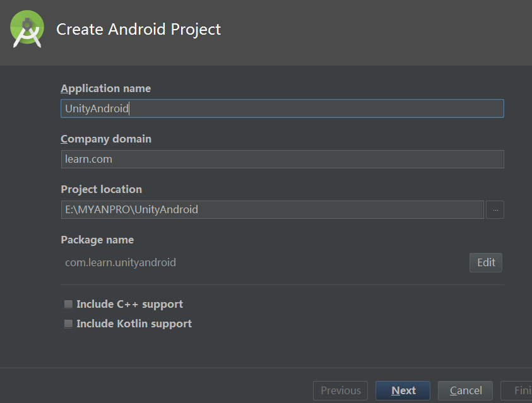Click the com.learn.unityandroid package text
Image resolution: width=532 pixels, height=403 pixels.
click(121, 263)
